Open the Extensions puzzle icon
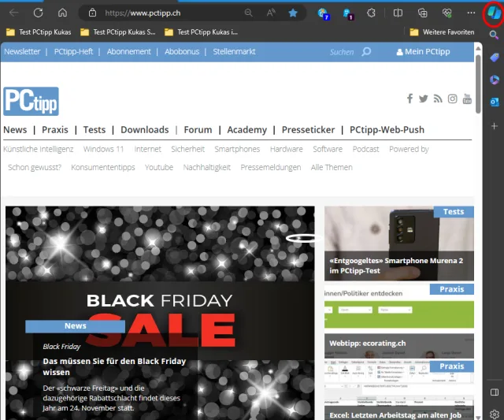The height and width of the screenshot is (420, 504). (371, 13)
